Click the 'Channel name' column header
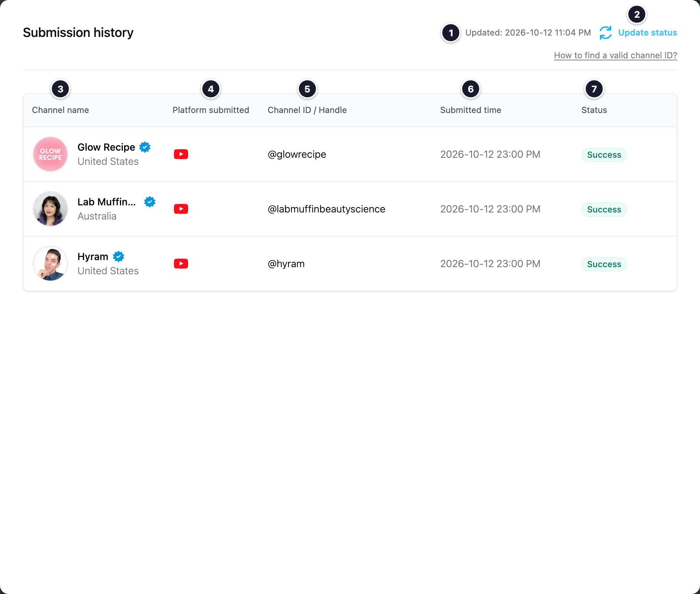The image size is (700, 594). click(x=60, y=110)
